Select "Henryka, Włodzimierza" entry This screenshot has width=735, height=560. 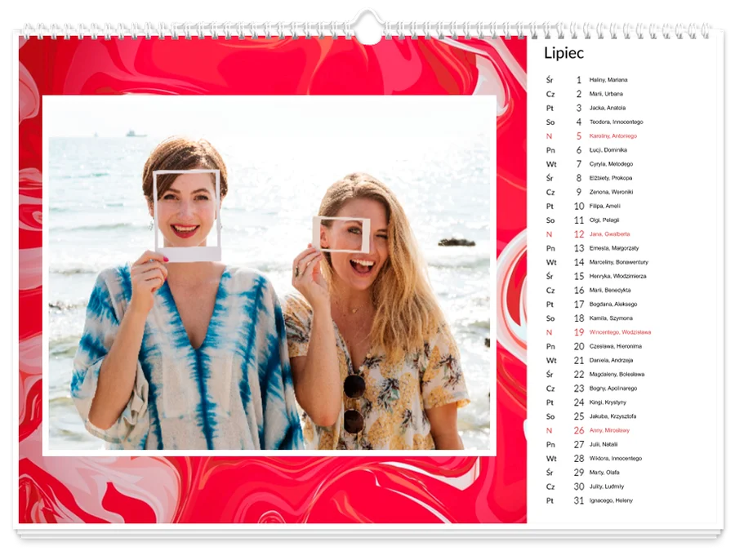617,277
